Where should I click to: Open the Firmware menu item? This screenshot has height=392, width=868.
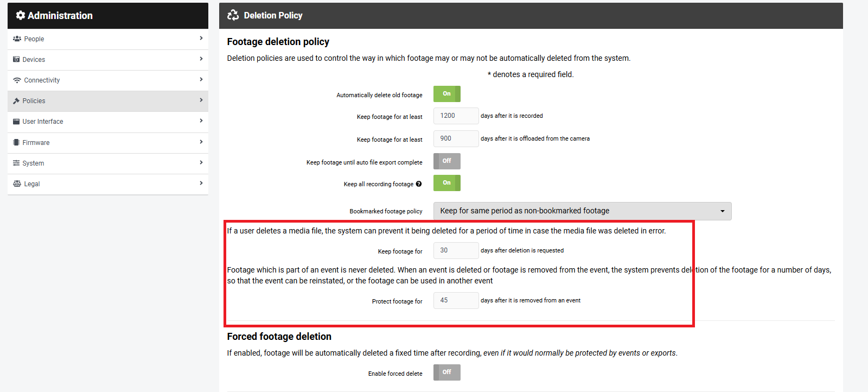[108, 143]
